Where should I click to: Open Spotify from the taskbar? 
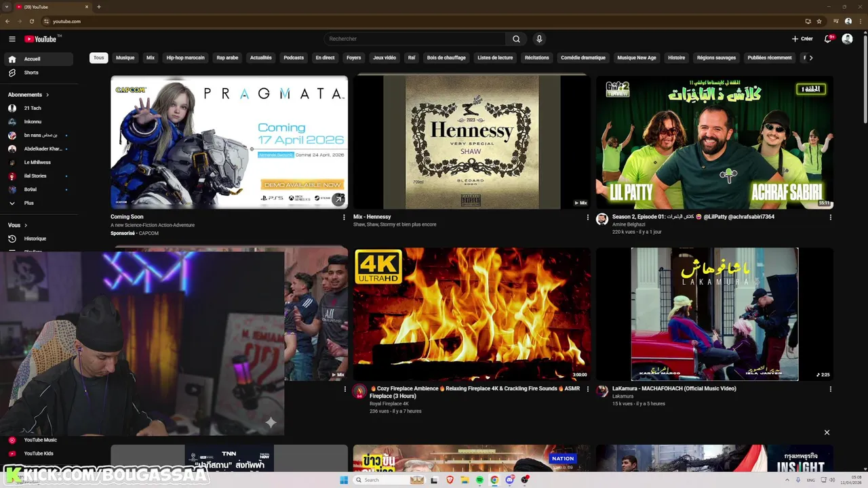[x=479, y=480]
